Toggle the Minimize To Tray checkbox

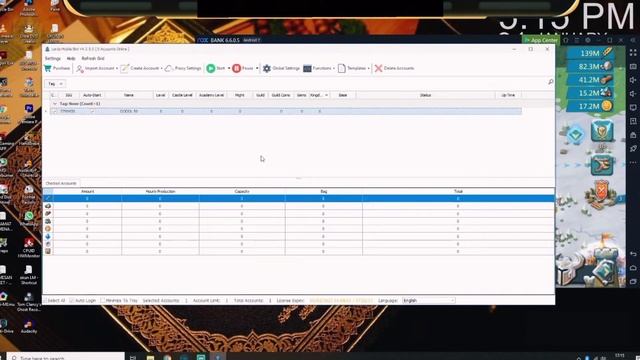102,300
